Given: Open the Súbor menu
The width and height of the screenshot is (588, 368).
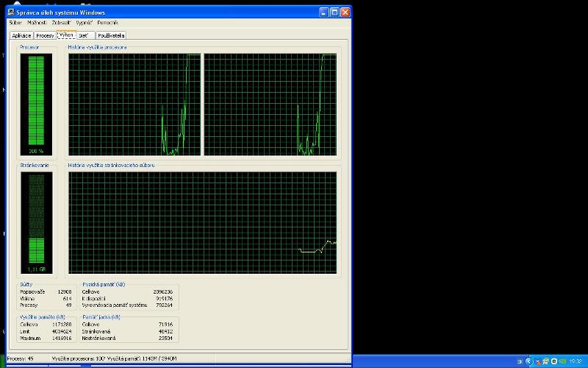Looking at the screenshot, I should click(x=15, y=23).
